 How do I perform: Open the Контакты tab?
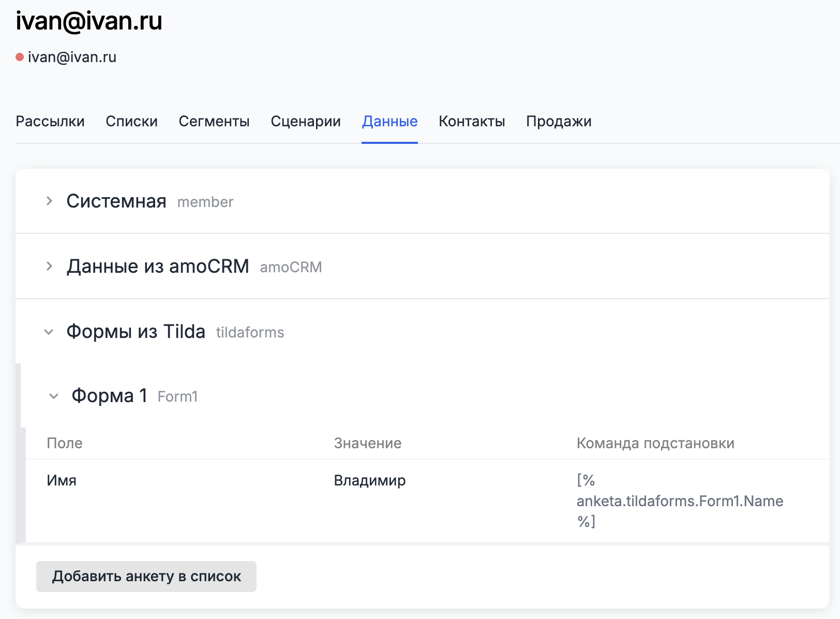point(471,121)
